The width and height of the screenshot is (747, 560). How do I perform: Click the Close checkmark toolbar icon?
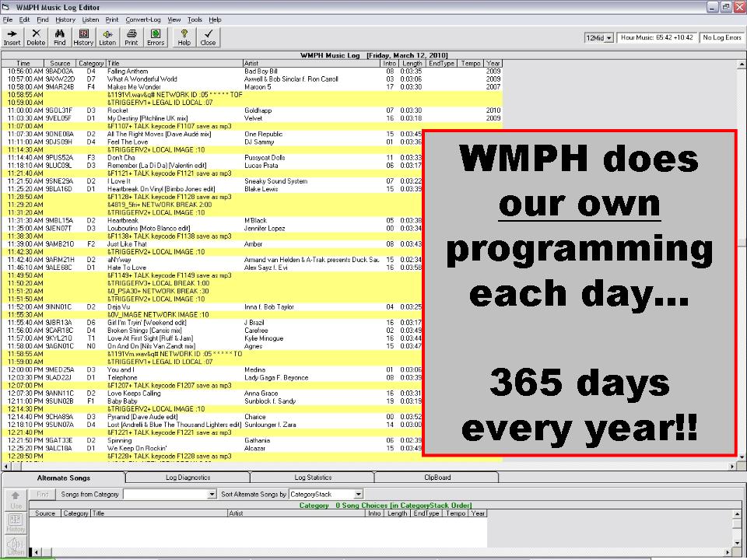click(208, 37)
